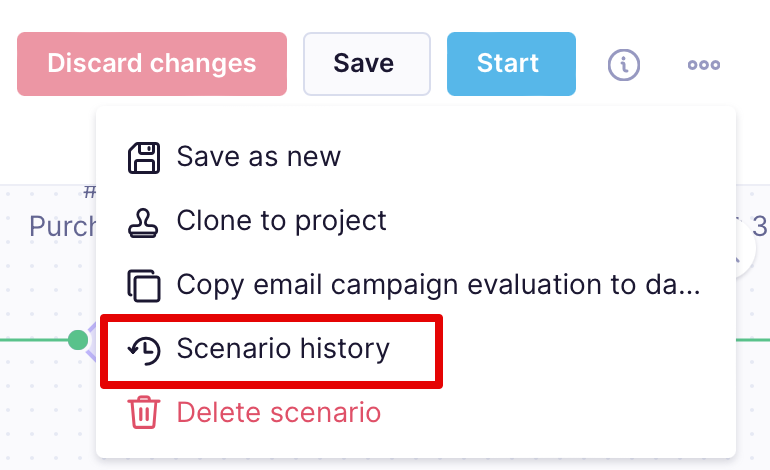Click the Save button
The image size is (770, 470).
coord(366,64)
